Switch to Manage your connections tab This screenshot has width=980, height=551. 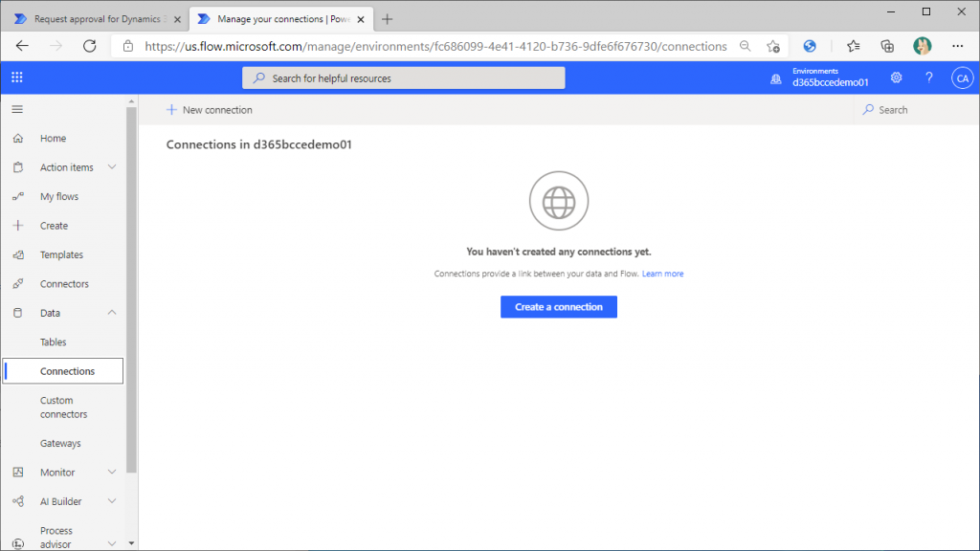pos(281,19)
